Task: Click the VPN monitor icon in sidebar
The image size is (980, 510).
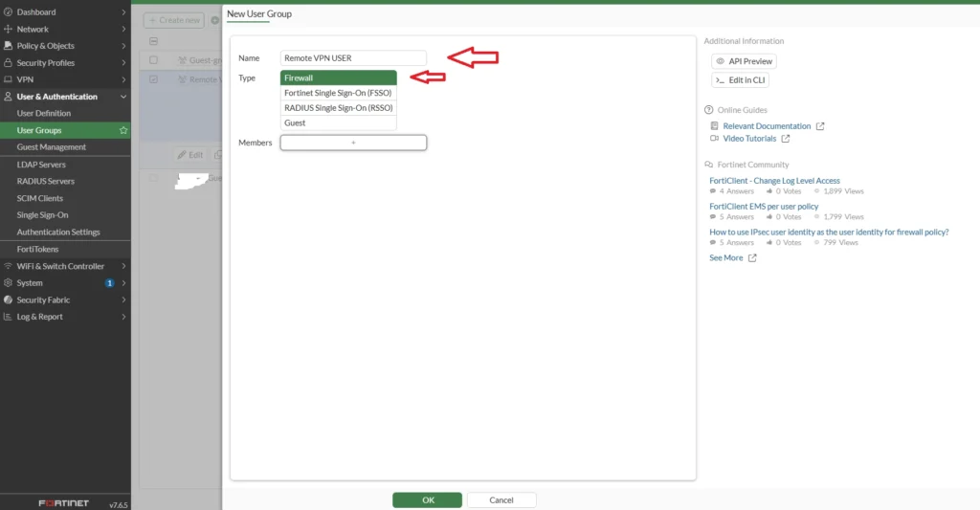Action: 8,79
